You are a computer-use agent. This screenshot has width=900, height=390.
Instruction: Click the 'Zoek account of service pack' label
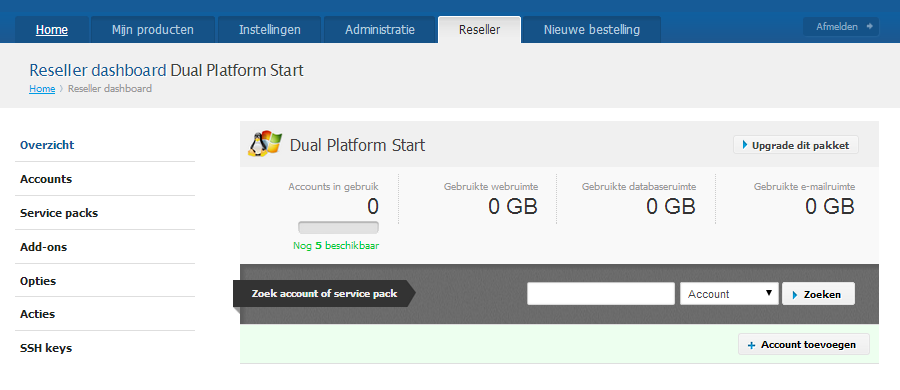point(324,294)
